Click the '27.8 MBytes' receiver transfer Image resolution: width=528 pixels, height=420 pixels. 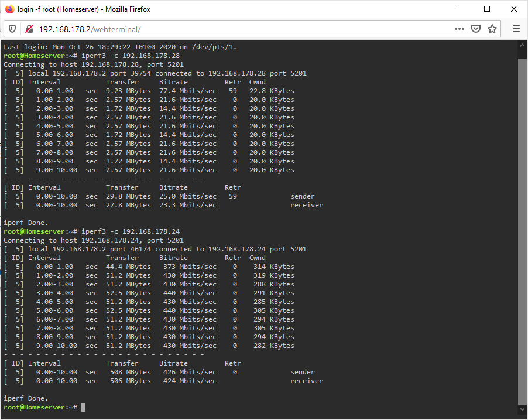[x=128, y=205]
